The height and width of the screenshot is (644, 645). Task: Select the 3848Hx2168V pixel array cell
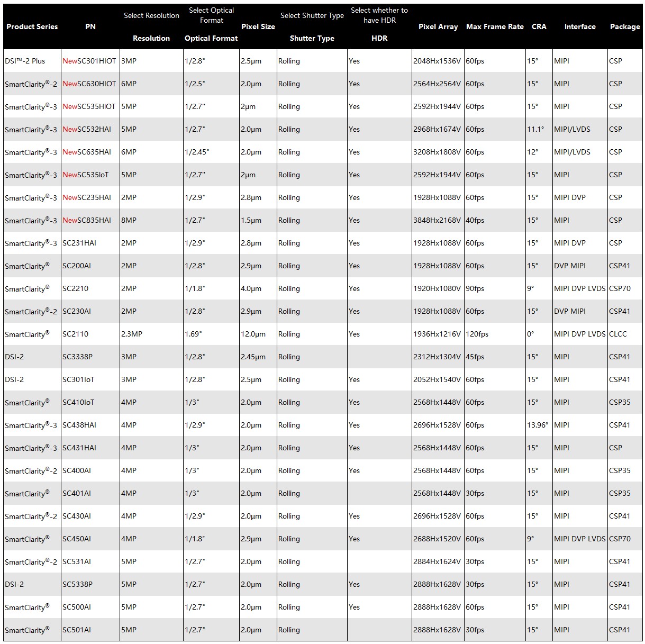437,220
